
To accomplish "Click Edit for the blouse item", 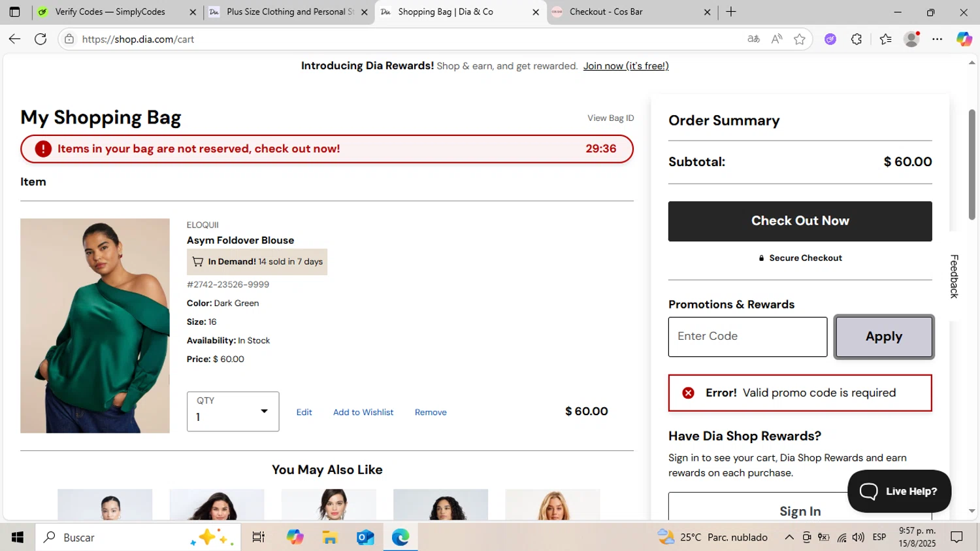I will click(304, 412).
